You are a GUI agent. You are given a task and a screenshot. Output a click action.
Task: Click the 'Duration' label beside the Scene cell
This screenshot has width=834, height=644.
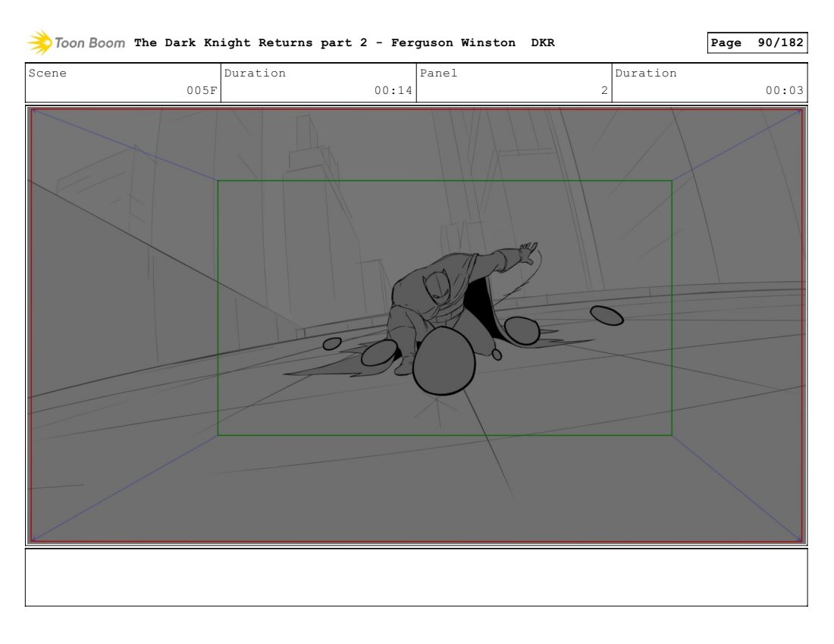tap(255, 73)
